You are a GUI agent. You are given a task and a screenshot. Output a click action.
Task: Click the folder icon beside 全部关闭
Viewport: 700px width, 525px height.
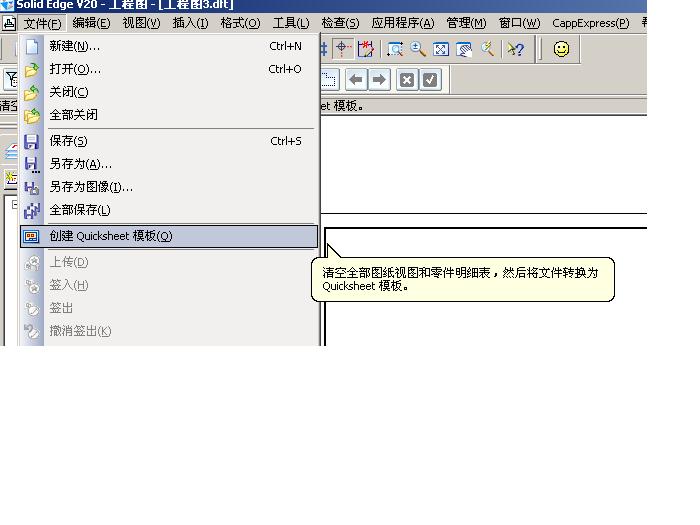coord(32,116)
